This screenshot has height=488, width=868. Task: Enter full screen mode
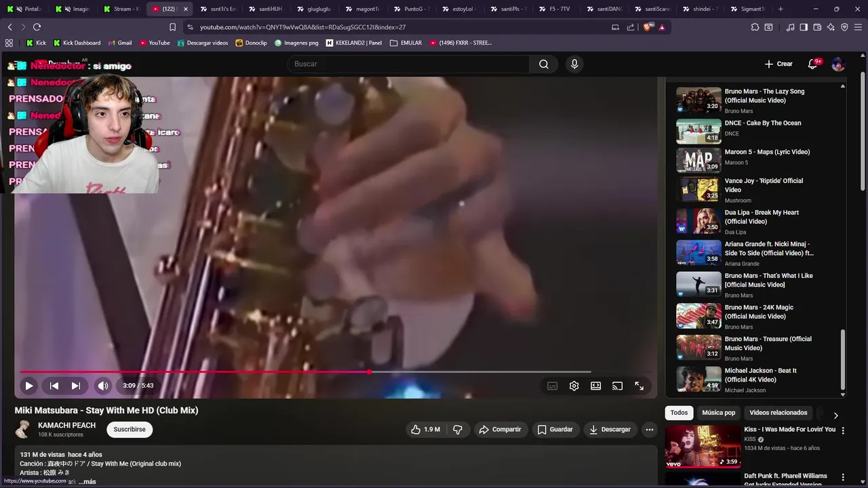click(x=639, y=386)
